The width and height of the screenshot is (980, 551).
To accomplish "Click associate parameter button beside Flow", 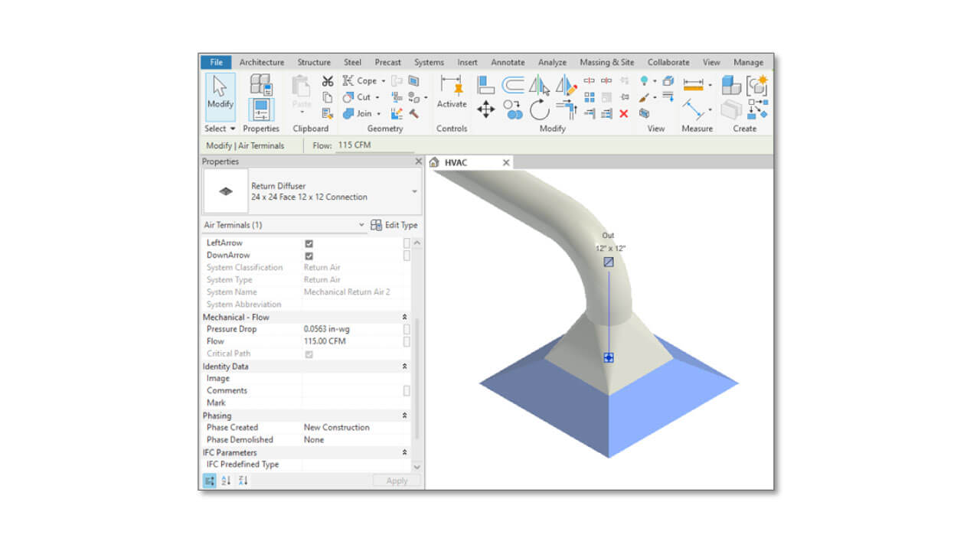I will [x=407, y=341].
